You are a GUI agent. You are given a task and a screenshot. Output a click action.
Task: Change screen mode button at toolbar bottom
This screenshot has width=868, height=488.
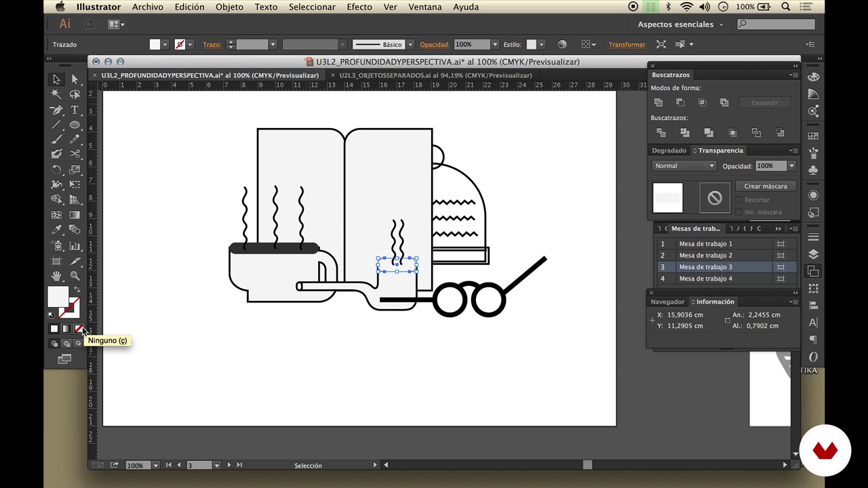click(65, 359)
